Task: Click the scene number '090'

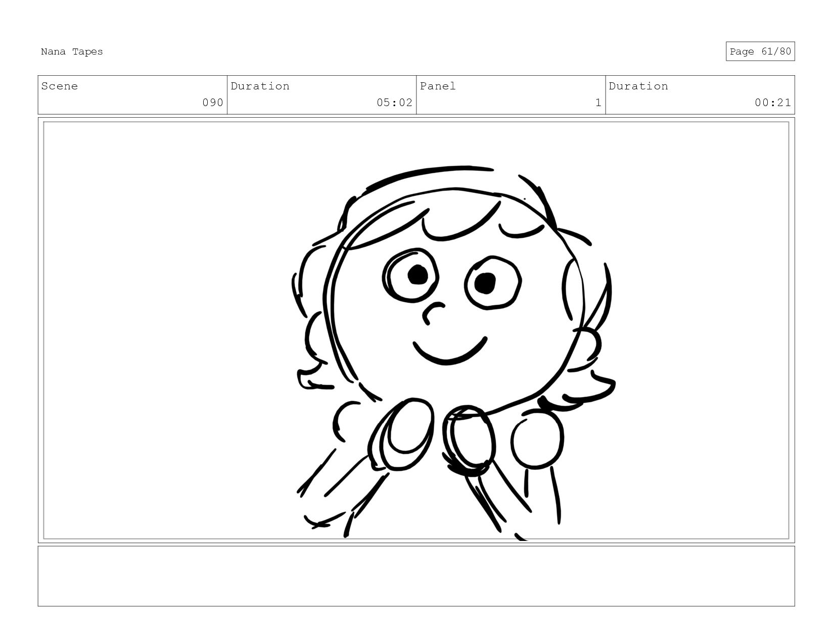Action: click(213, 103)
